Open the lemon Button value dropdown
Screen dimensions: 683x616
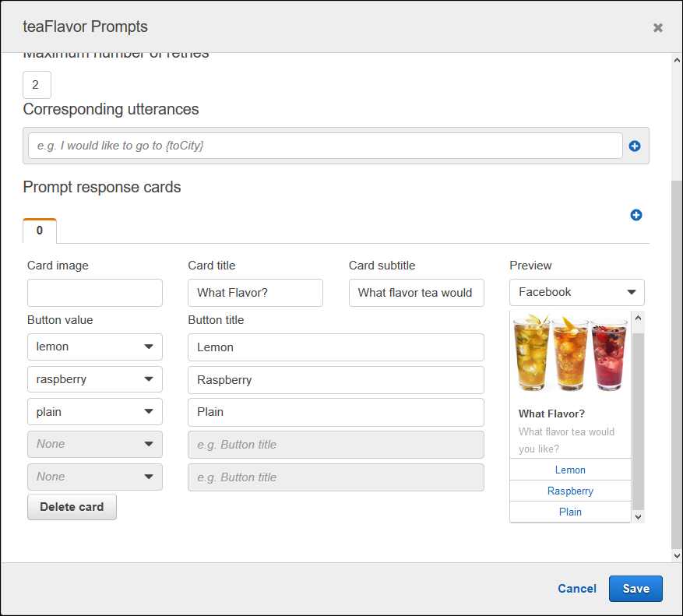pos(94,347)
